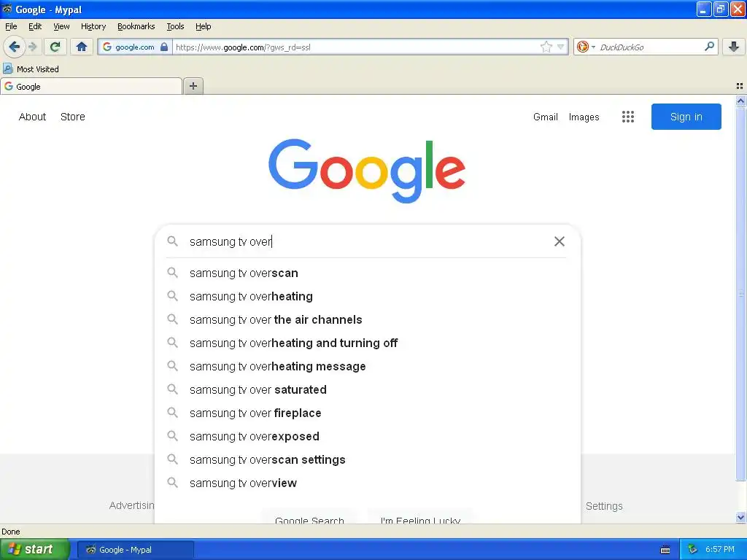Click the Google logo image
747x560 pixels.
(x=367, y=171)
